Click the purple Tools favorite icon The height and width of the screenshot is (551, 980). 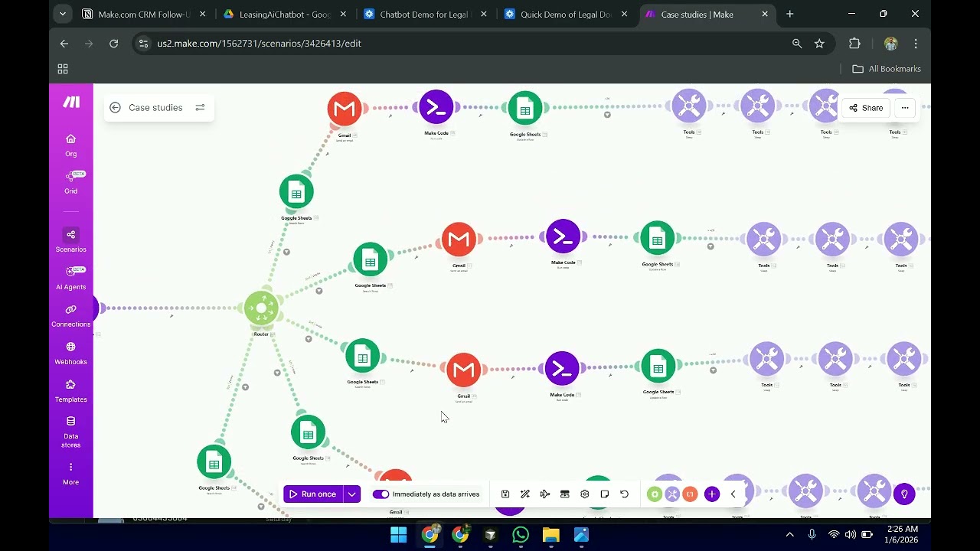click(x=672, y=494)
